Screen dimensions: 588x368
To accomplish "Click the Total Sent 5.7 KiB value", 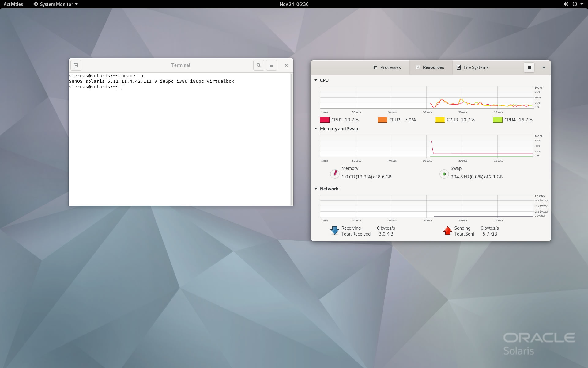I will [490, 234].
